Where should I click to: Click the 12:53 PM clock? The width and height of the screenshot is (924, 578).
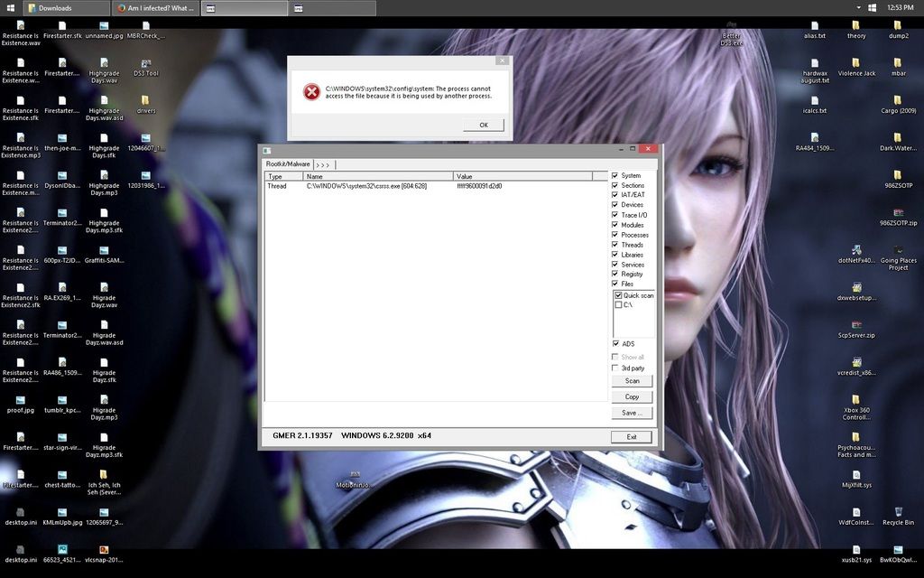[900, 7]
